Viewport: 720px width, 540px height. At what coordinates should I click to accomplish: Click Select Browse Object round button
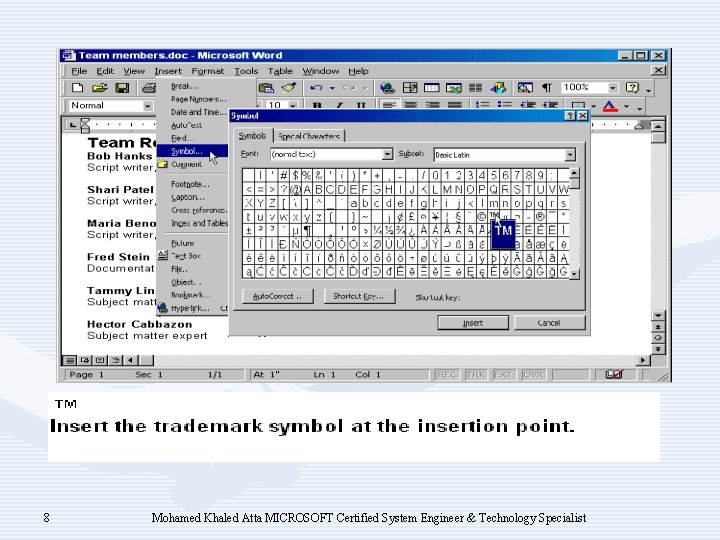coord(658,338)
